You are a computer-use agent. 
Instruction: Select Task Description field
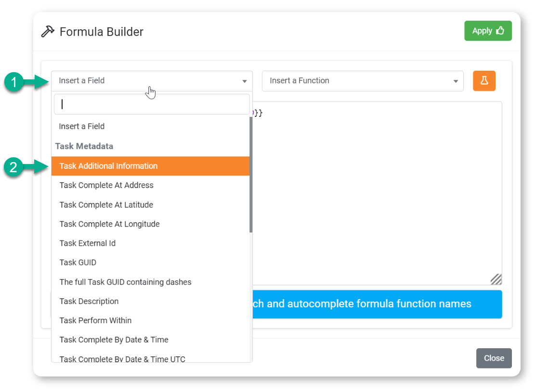[89, 301]
